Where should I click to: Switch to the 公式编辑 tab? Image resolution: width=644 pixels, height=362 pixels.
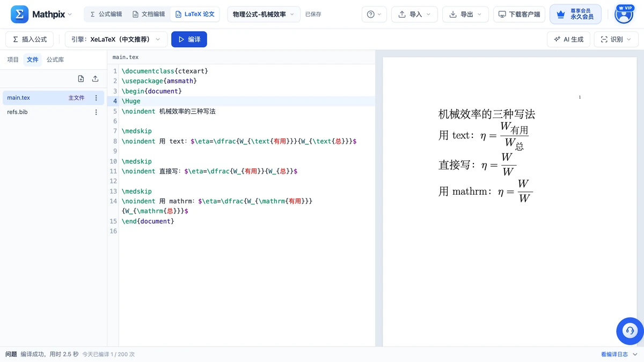(x=106, y=14)
